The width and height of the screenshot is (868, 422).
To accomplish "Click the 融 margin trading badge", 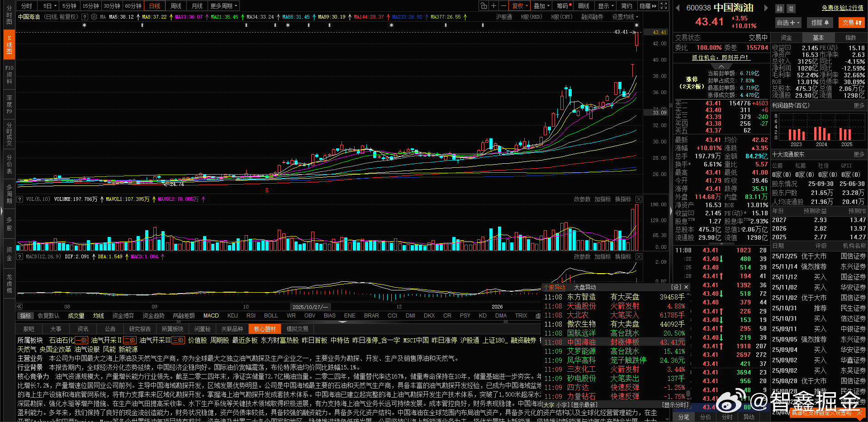I will pyautogui.click(x=779, y=9).
